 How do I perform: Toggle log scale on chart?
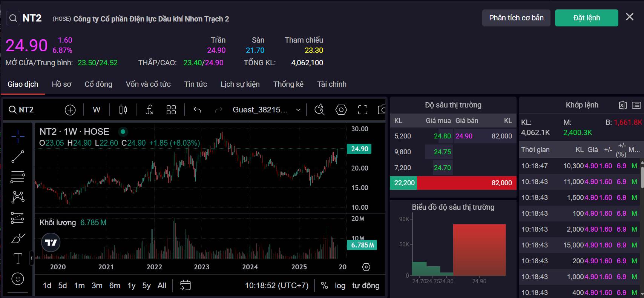(340, 286)
